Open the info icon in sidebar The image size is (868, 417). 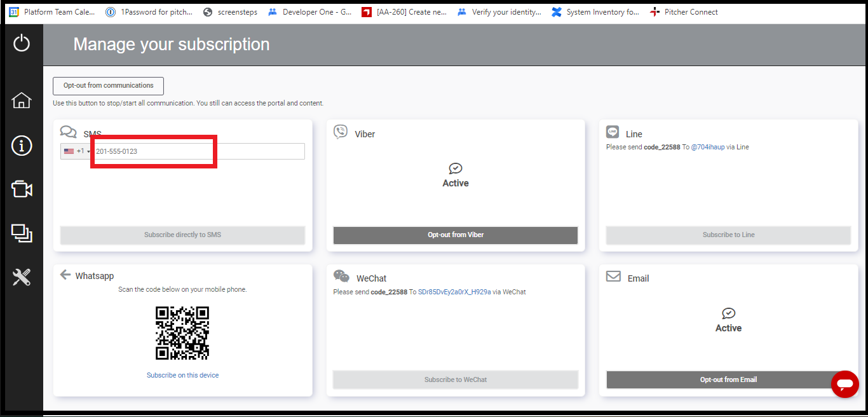pos(22,146)
